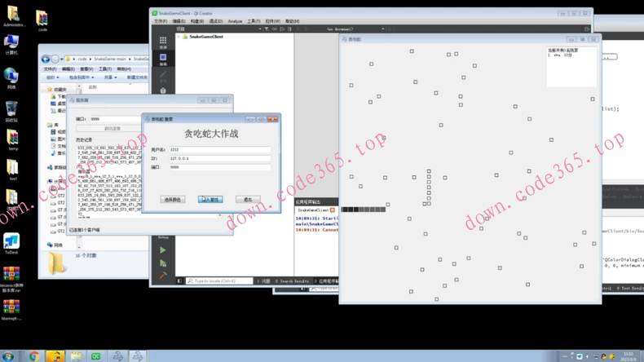Image resolution: width=644 pixels, height=362 pixels.
Task: Click the 加入游戏 join game button
Action: [210, 199]
